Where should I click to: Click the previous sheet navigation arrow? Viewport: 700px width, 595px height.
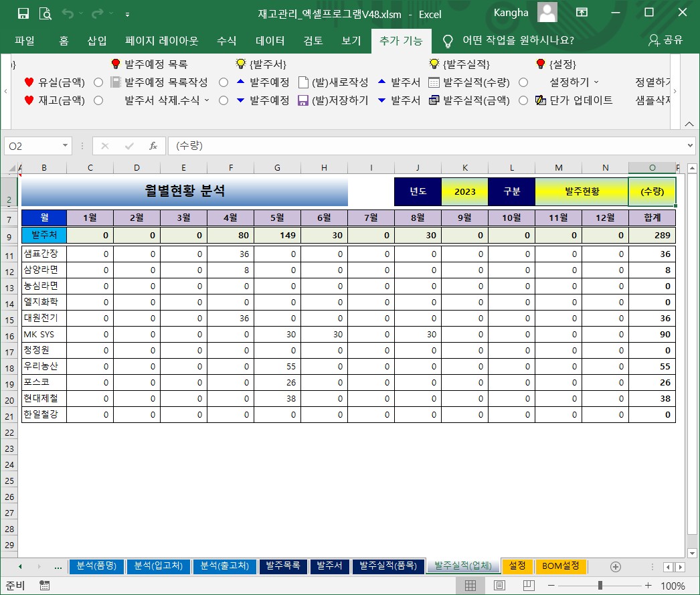click(21, 566)
